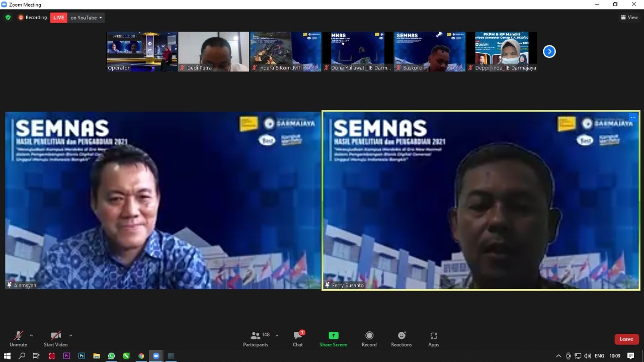Open Windows taskbar search
The image size is (644, 362).
(x=22, y=356)
